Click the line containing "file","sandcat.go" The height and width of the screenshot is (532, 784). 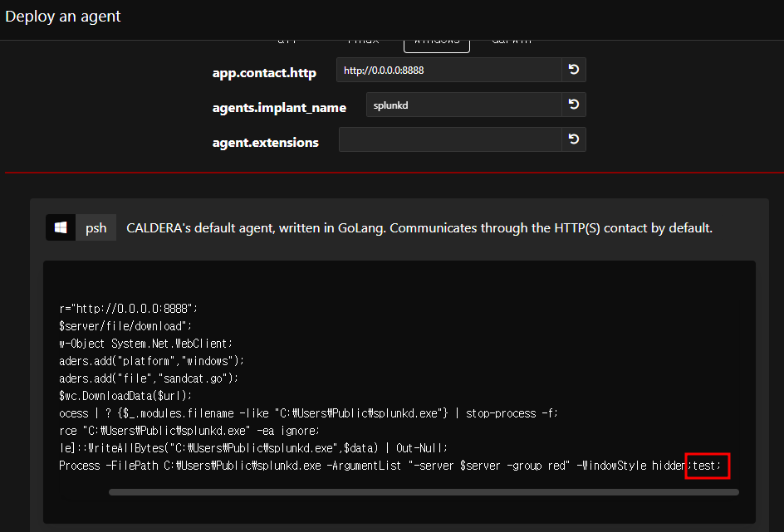pyautogui.click(x=149, y=378)
